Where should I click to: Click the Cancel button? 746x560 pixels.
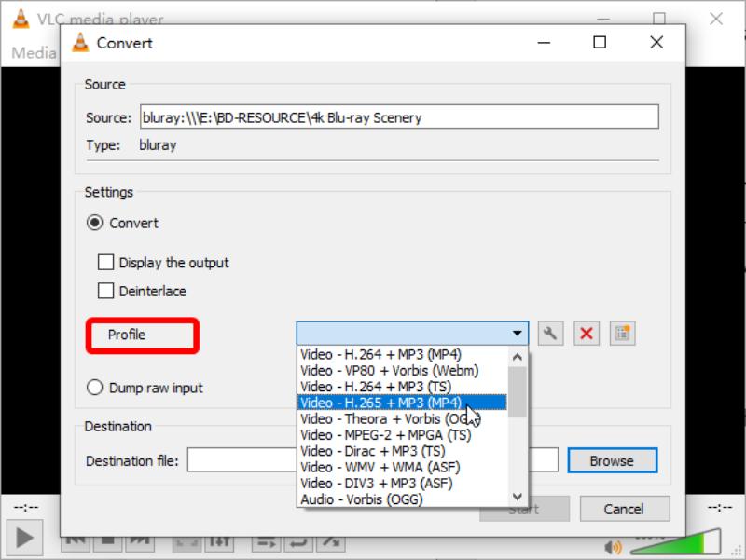coord(624,509)
